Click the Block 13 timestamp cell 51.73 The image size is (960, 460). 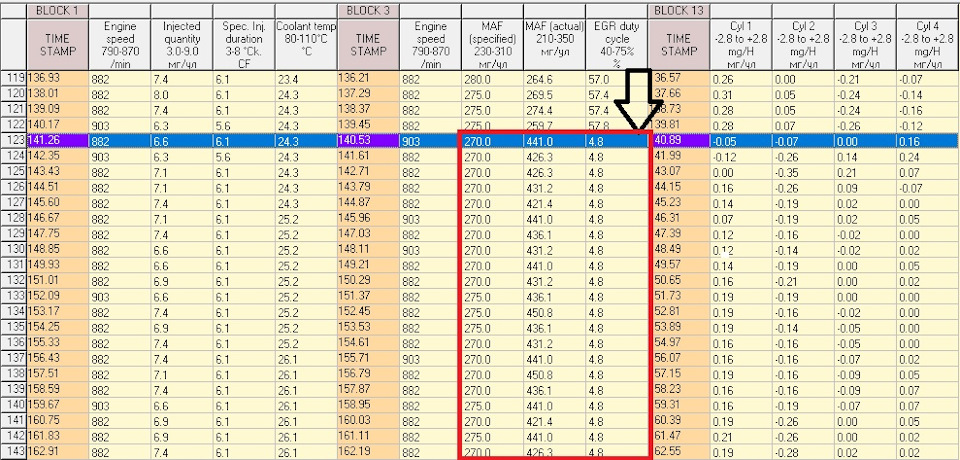click(678, 296)
